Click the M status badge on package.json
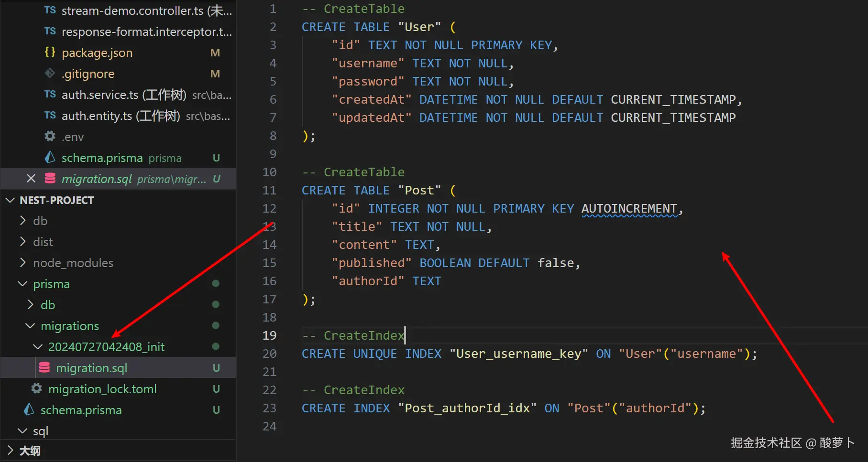Viewport: 868px width, 462px height. [215, 53]
